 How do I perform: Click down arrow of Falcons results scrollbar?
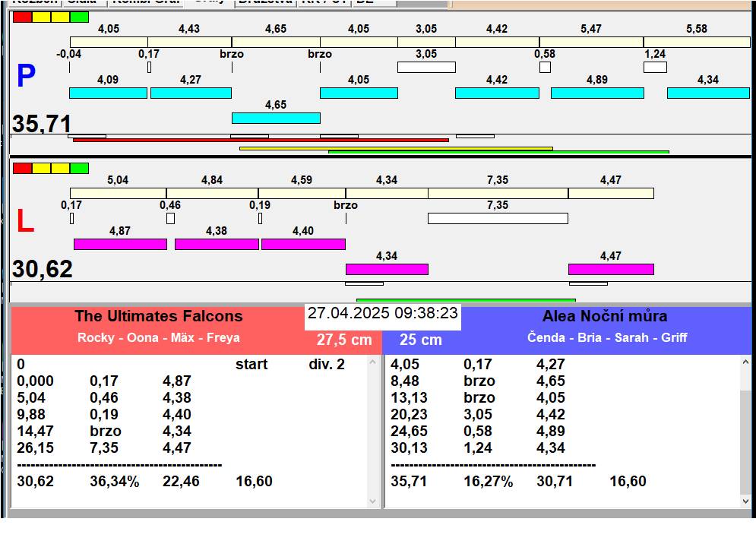tap(372, 501)
